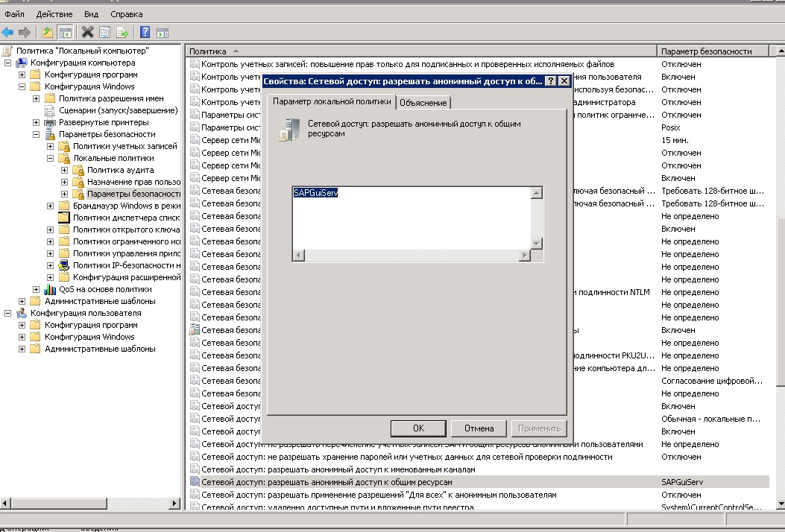Click the dialog's question-mark help button
Image resolution: width=785 pixels, height=532 pixels.
550,81
